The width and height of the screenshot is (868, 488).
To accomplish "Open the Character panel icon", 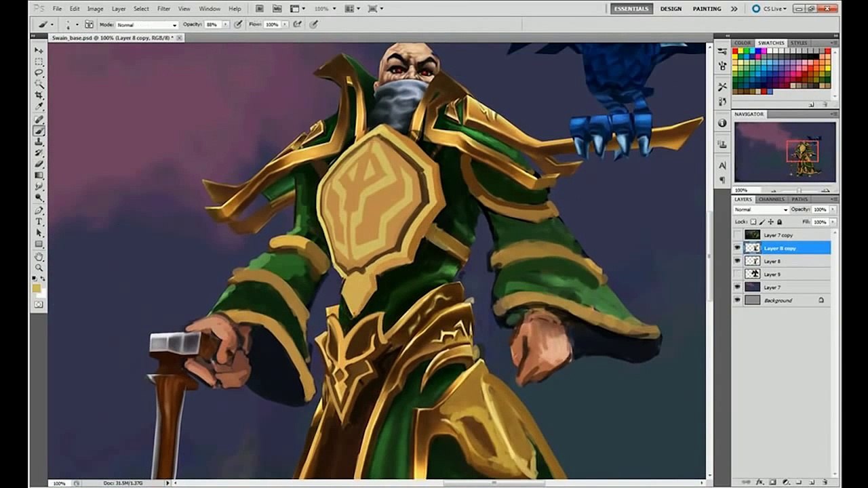I will coord(722,165).
